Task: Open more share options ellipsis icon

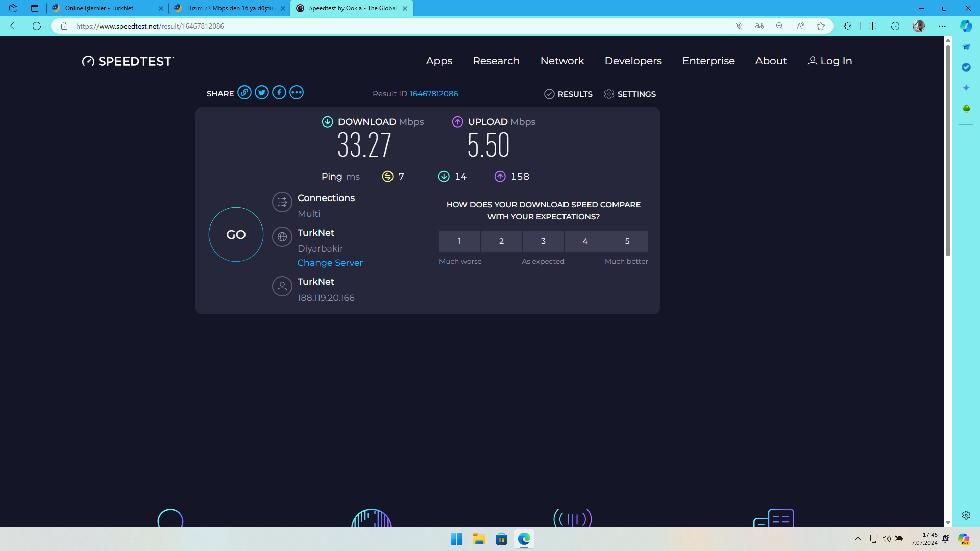Action: [x=297, y=93]
